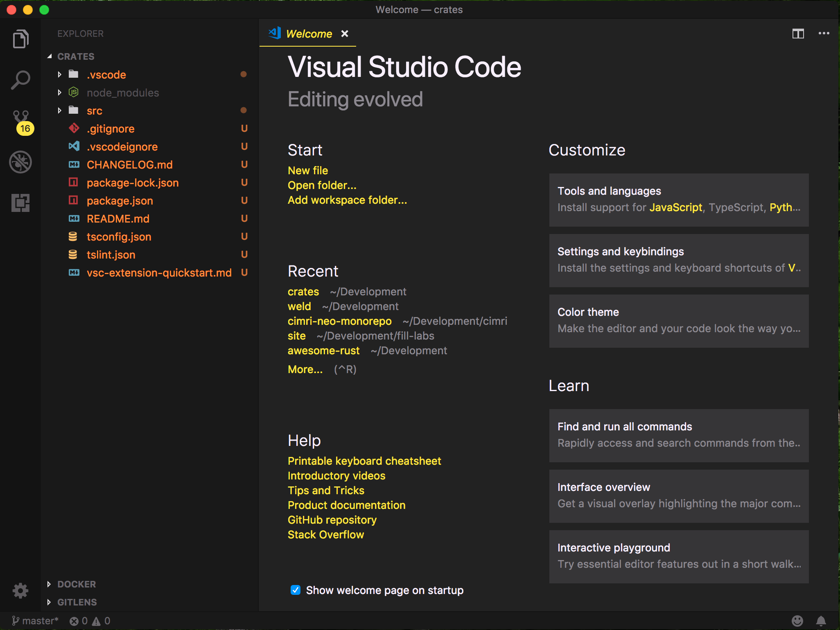Click Find and run all commands card
Viewport: 840px width, 630px height.
tap(679, 435)
